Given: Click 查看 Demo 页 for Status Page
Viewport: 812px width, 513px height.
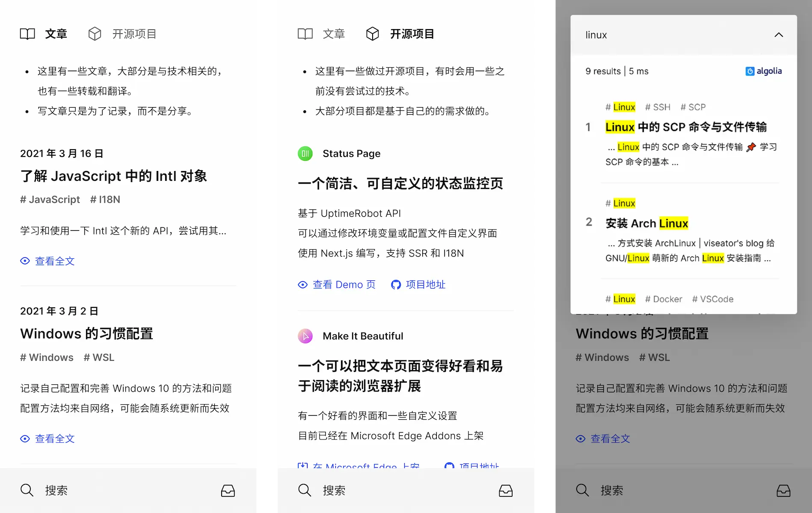Looking at the screenshot, I should 344,284.
